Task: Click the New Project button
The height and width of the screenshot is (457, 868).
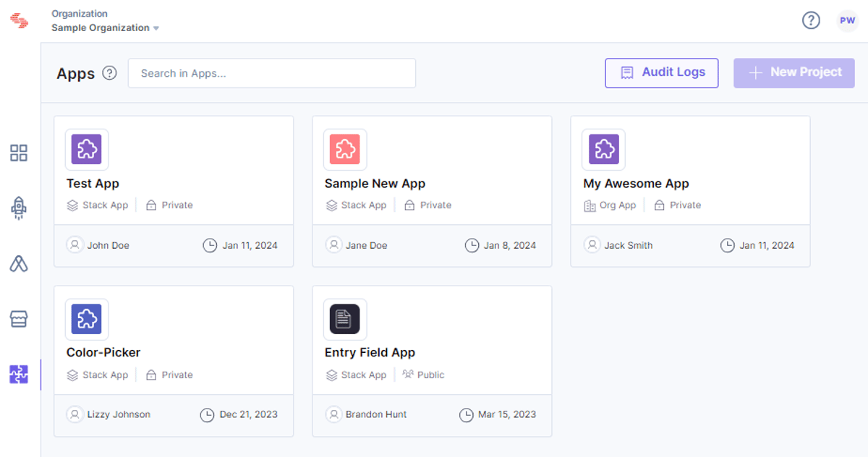Action: [x=794, y=73]
